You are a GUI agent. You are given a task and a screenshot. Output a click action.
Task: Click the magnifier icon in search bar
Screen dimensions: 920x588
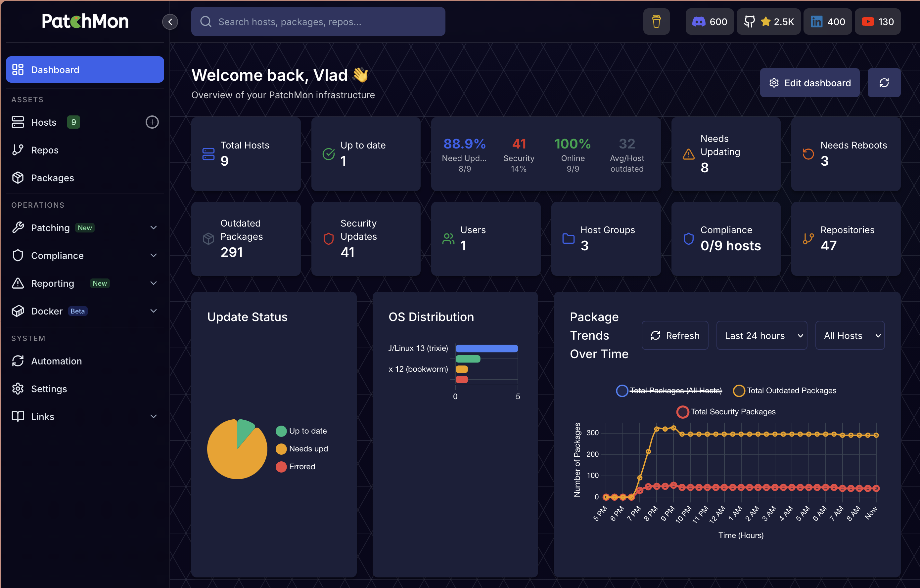(x=206, y=21)
